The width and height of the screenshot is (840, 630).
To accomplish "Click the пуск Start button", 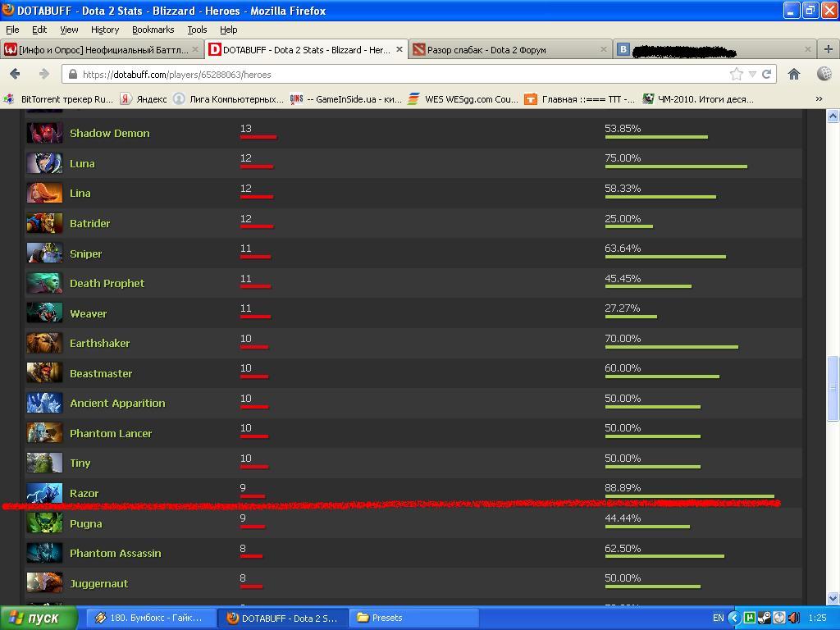I will [x=39, y=619].
